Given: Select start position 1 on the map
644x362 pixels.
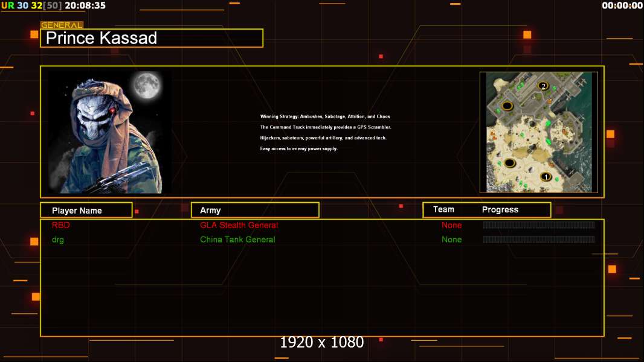Looking at the screenshot, I should (546, 177).
